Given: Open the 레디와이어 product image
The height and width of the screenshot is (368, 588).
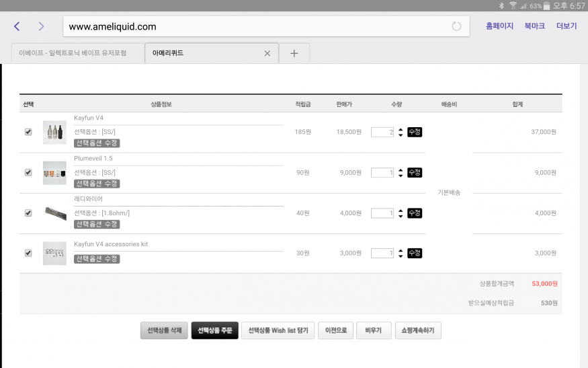Looking at the screenshot, I should (54, 213).
